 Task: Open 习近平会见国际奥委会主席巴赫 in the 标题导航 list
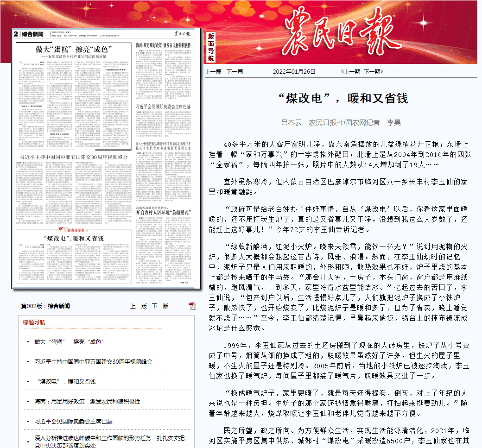pos(73,422)
